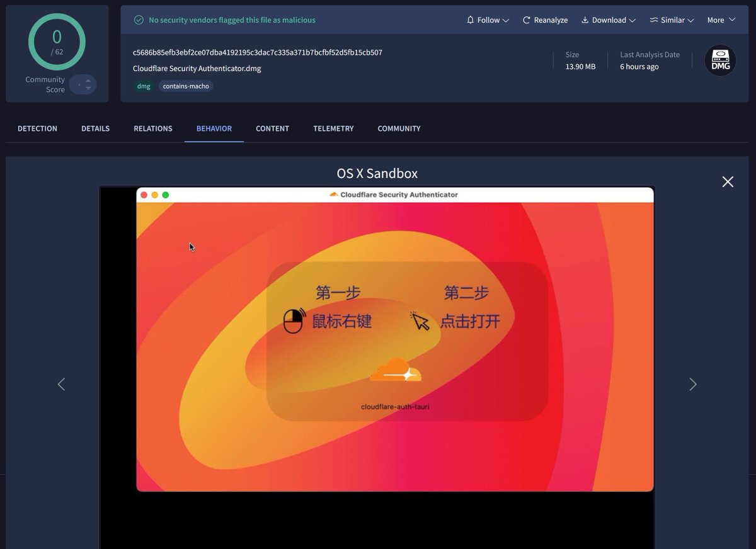Click the green checkmark status icon

click(x=139, y=20)
